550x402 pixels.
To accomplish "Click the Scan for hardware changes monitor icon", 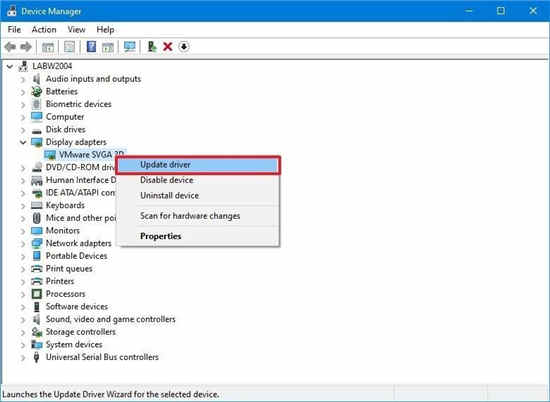I will [x=129, y=47].
